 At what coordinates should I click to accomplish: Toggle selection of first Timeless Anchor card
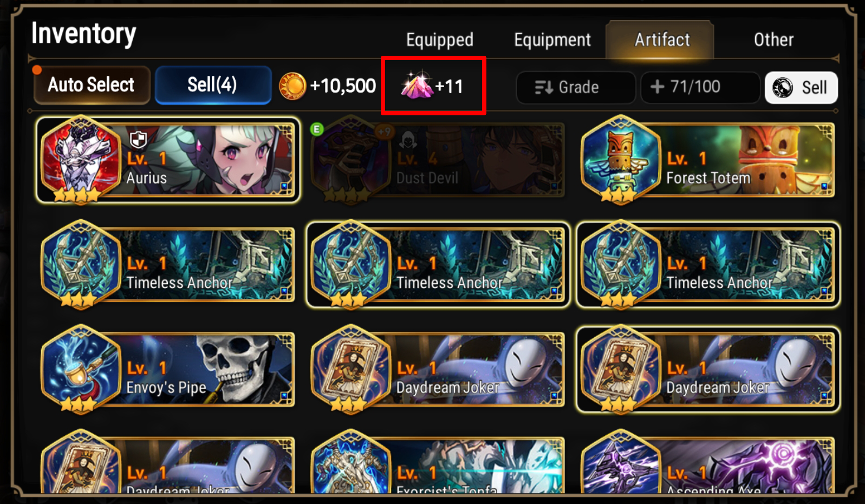(x=168, y=265)
